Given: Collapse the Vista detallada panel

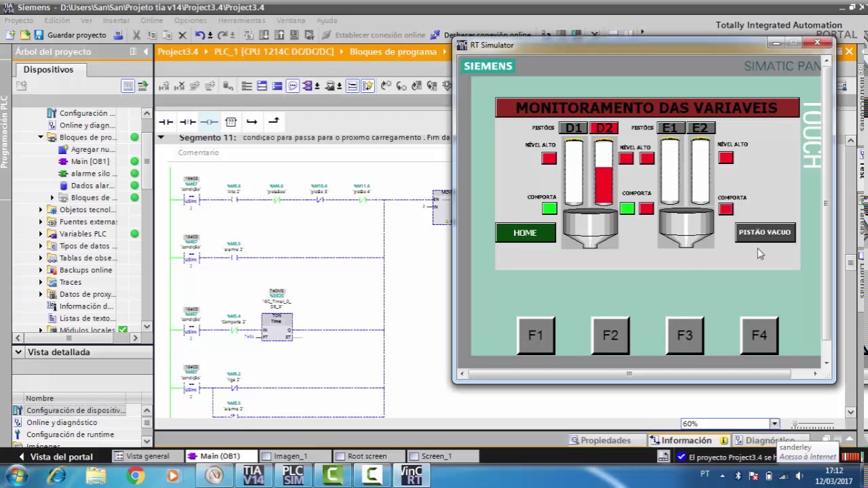Looking at the screenshot, I should pyautogui.click(x=18, y=352).
